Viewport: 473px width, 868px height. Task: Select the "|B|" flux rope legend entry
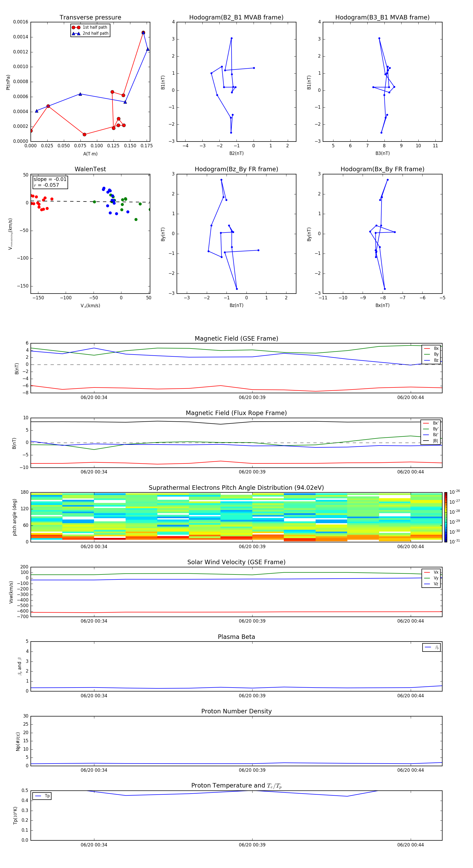coord(431,441)
